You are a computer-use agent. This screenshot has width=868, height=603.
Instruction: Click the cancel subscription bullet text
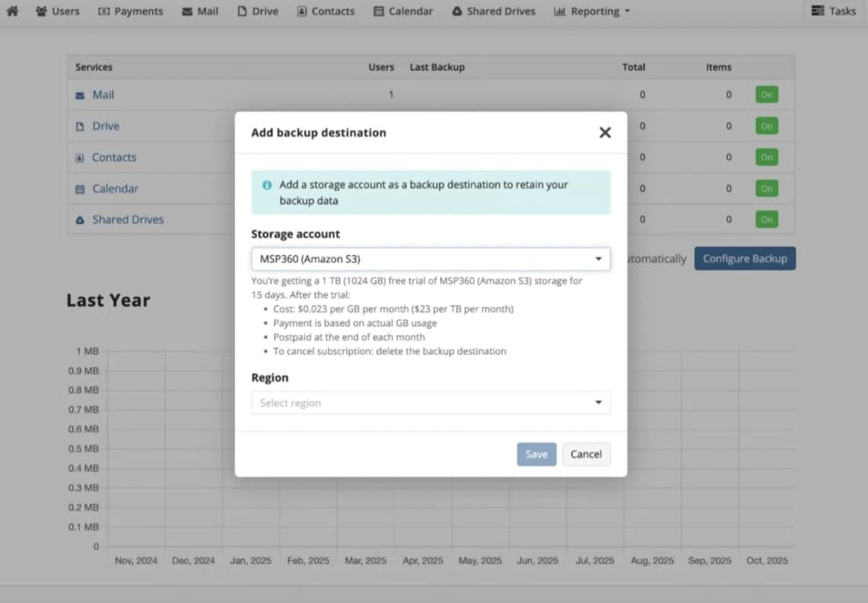[390, 351]
